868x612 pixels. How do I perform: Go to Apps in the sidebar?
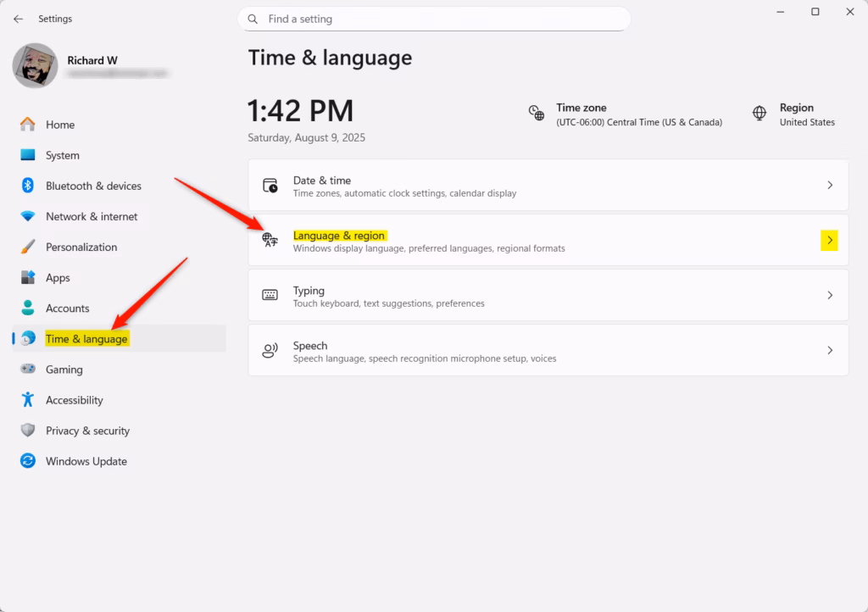click(x=58, y=278)
